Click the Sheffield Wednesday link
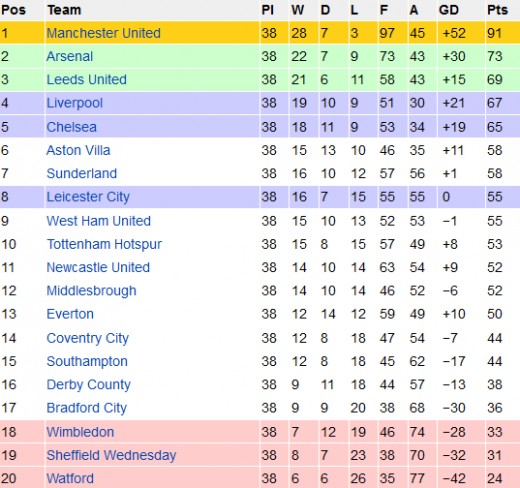The image size is (520, 488). 111,456
